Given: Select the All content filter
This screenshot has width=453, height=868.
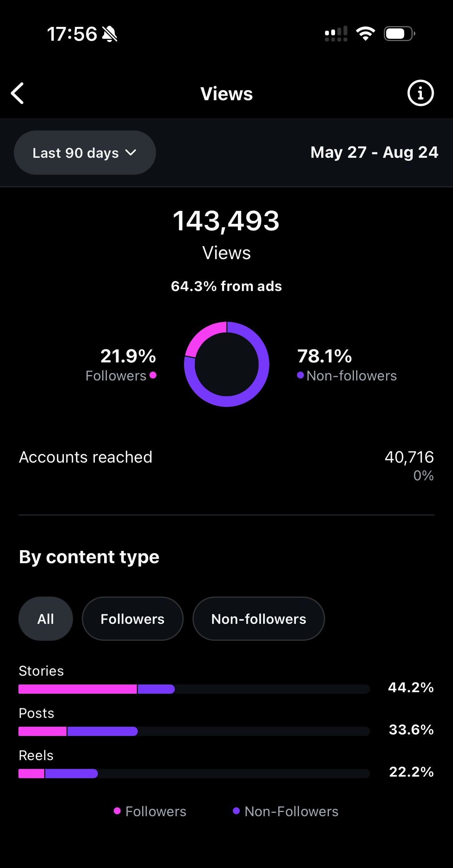Looking at the screenshot, I should tap(46, 619).
